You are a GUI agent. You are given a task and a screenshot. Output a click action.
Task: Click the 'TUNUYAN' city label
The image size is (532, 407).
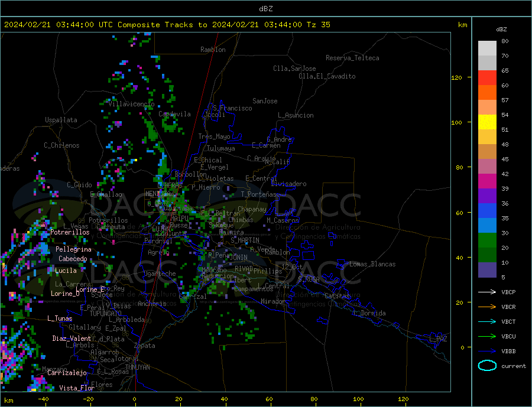(x=137, y=367)
